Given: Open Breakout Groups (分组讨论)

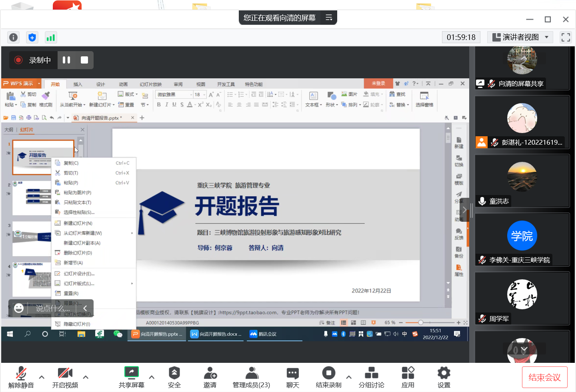Looking at the screenshot, I should [371, 377].
